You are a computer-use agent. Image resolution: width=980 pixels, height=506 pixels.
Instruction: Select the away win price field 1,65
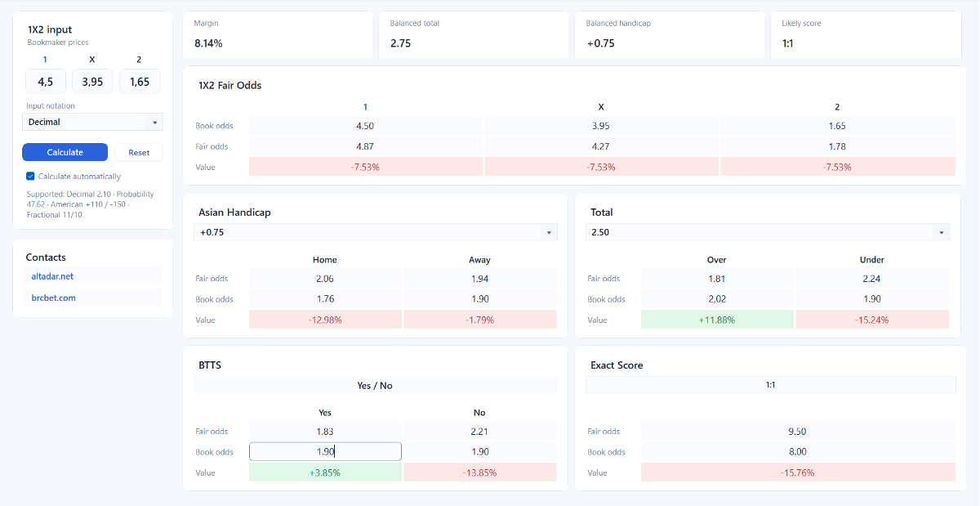pos(140,82)
